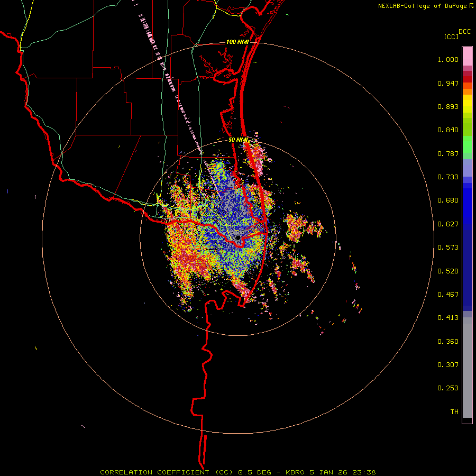Click the gray lower color bar segment
Screen dimensions: 476x476
(x=467, y=368)
